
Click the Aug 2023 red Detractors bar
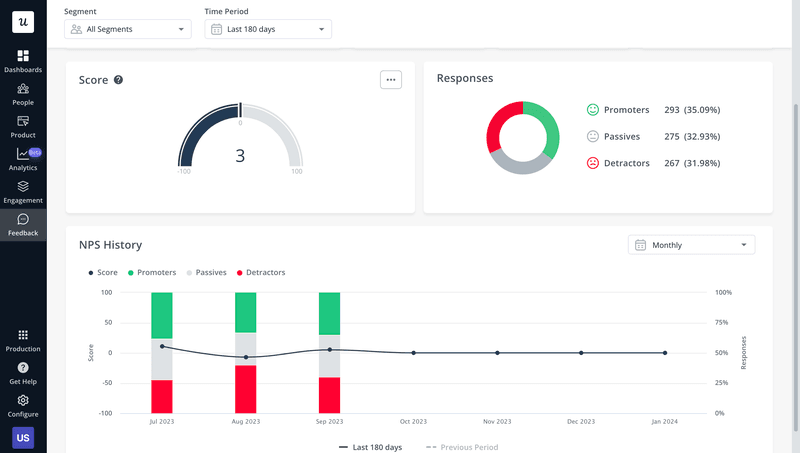[x=245, y=388]
